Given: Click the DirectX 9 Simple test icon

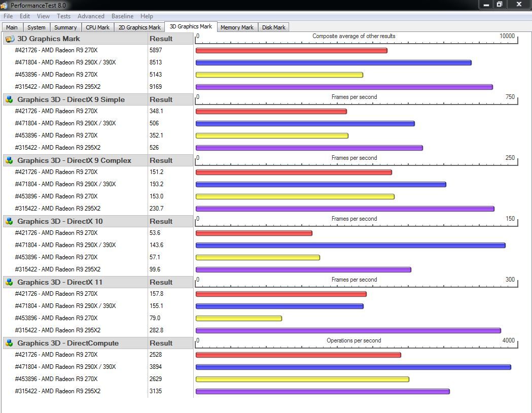Looking at the screenshot, I should (x=10, y=99).
